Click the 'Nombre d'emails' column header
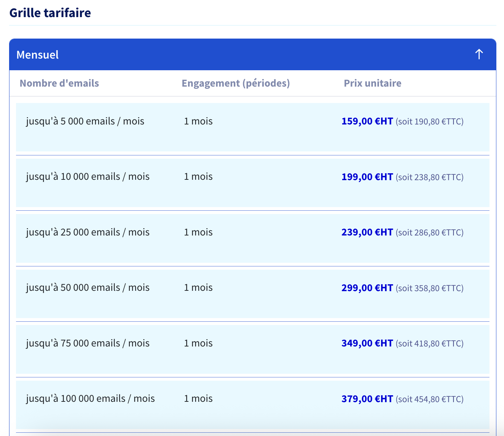The height and width of the screenshot is (436, 504). pyautogui.click(x=59, y=83)
